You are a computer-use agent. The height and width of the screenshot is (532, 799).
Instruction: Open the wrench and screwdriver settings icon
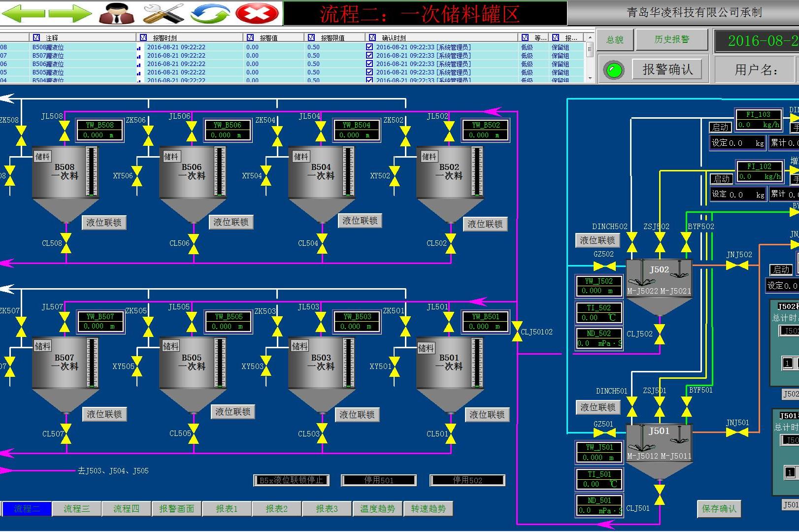[x=164, y=13]
